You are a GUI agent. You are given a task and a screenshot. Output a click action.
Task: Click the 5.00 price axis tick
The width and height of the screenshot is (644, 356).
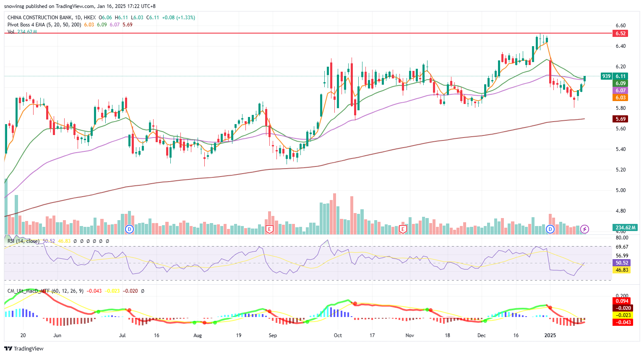[621, 190]
